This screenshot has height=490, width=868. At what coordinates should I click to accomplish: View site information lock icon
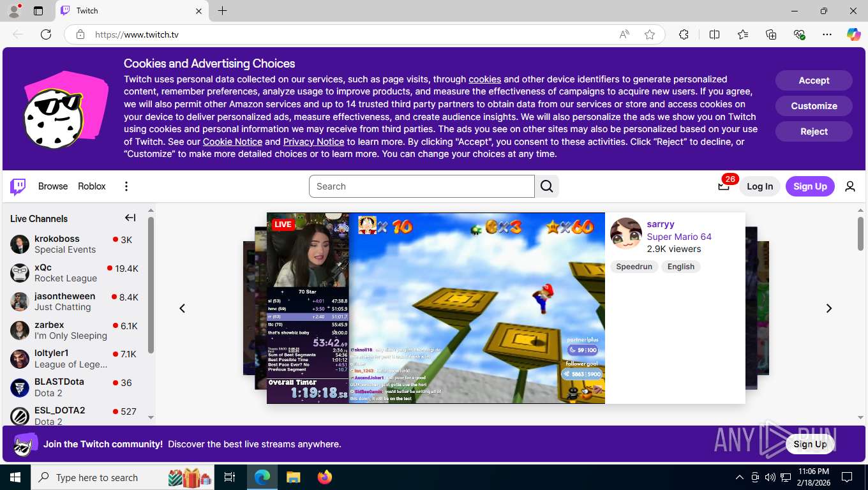80,34
